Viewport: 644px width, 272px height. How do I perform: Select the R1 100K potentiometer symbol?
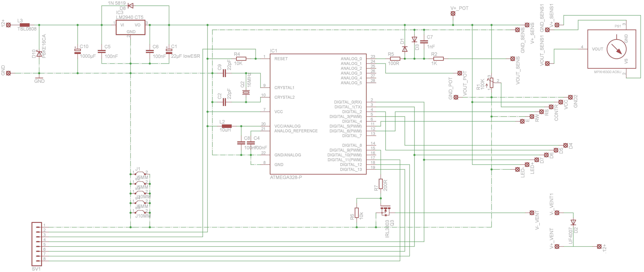pos(491,83)
